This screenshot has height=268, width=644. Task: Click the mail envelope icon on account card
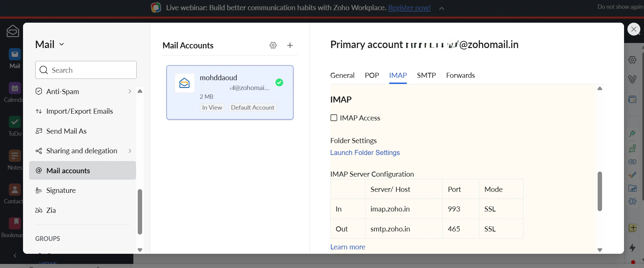(184, 83)
